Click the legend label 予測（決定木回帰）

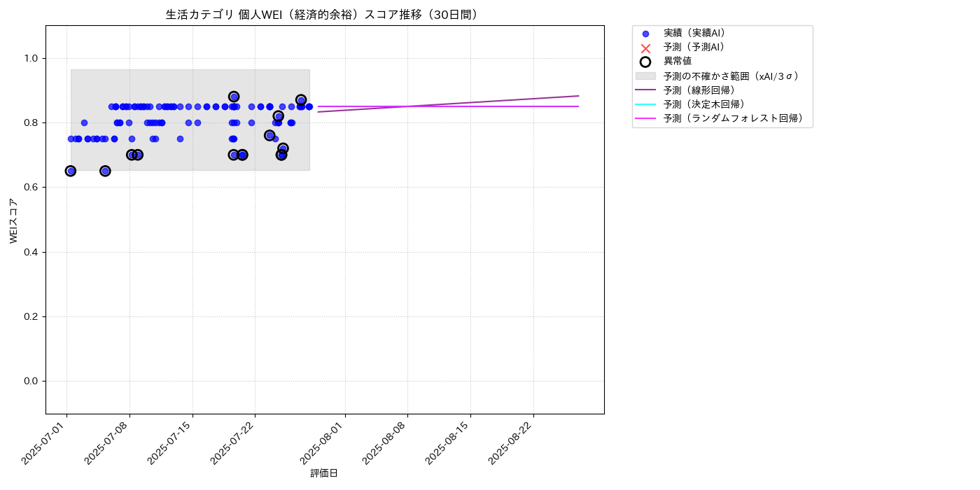(704, 104)
